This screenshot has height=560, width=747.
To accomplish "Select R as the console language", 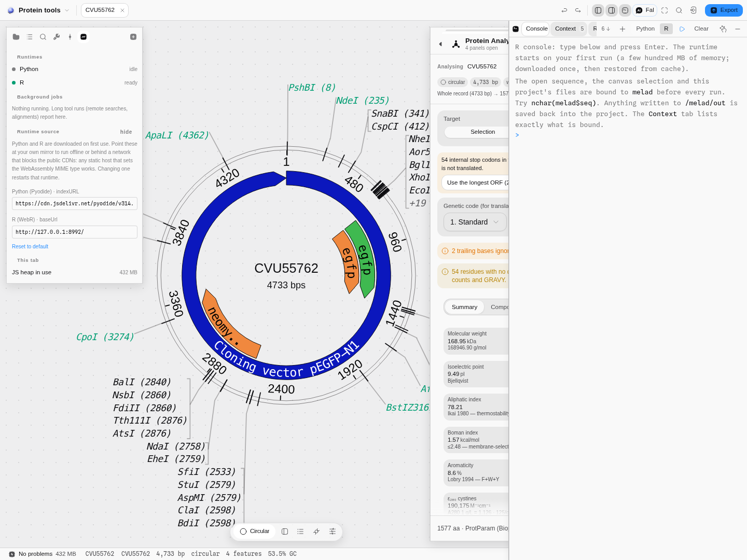I will pyautogui.click(x=666, y=29).
